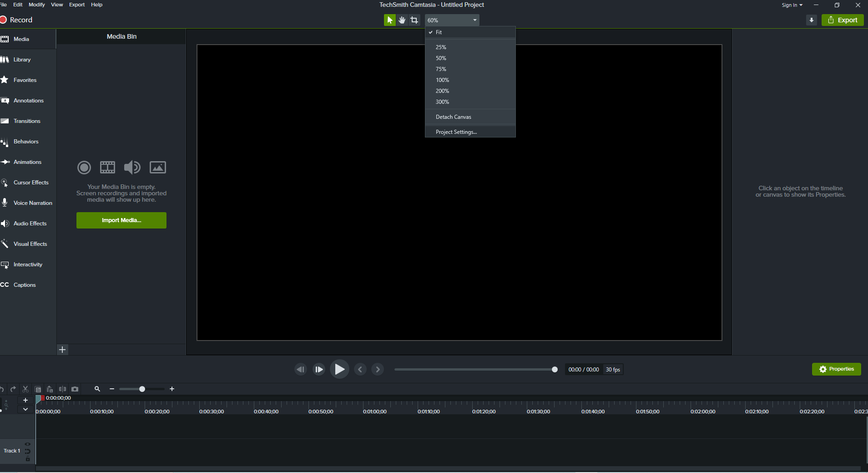Viewport: 868px width, 473px height.
Task: Click the Split clip icon
Action: click(62, 389)
